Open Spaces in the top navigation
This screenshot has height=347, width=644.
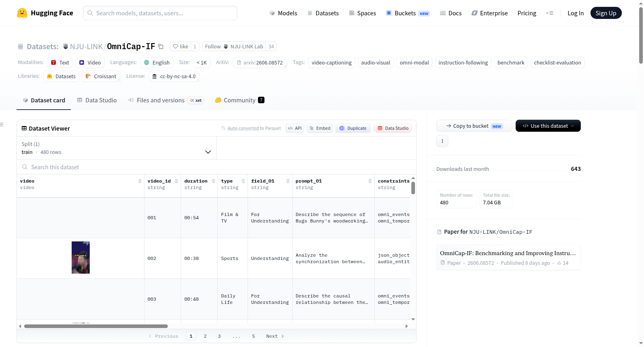[362, 13]
